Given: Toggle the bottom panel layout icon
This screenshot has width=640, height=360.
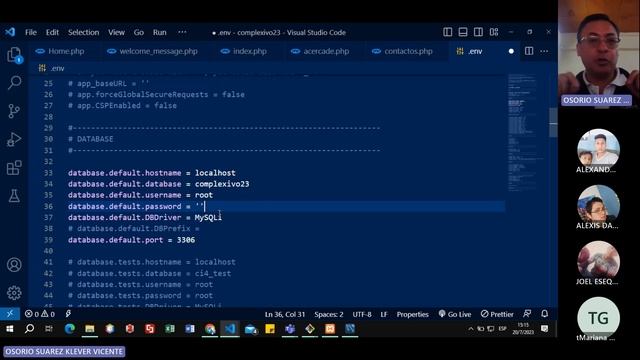Looking at the screenshot, I should [463, 32].
